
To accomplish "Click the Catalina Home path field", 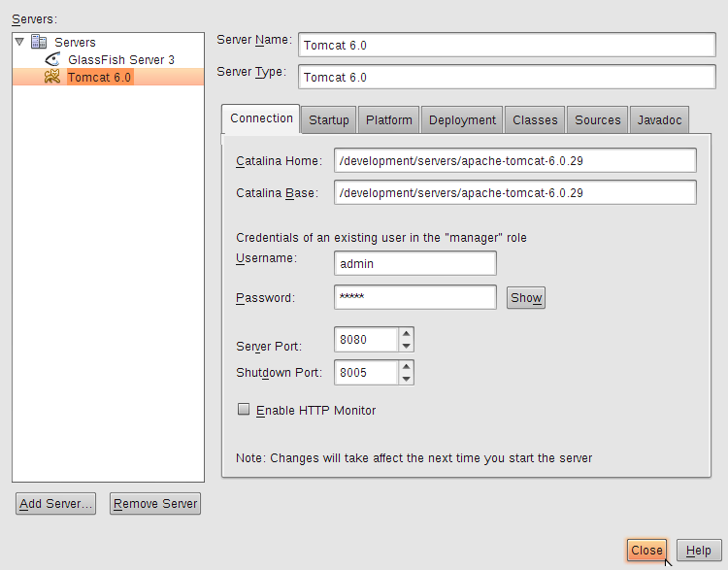I will coord(514,161).
